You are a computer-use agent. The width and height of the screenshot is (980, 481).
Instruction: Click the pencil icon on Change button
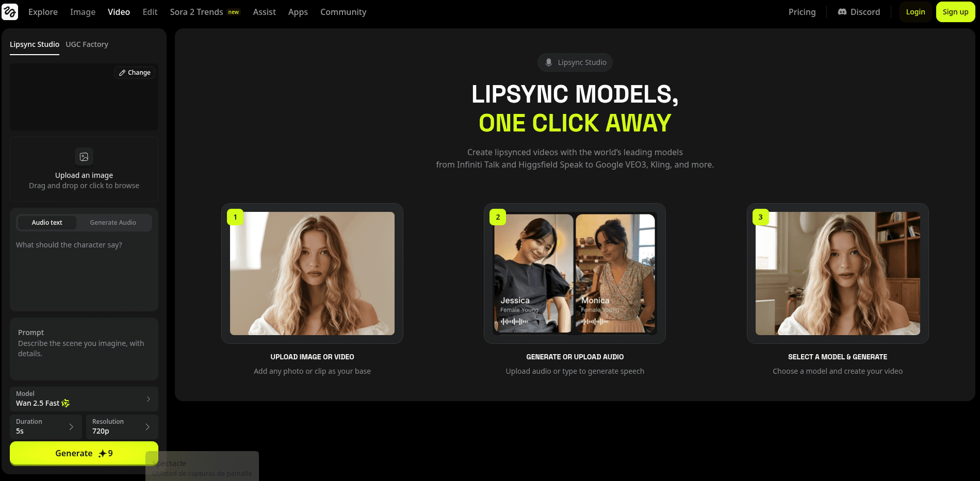tap(122, 73)
